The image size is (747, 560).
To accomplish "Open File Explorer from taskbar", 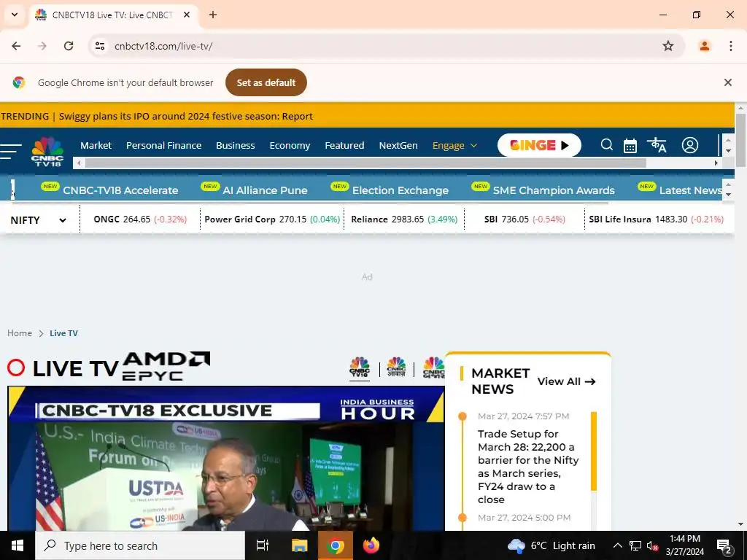I will coord(300,545).
